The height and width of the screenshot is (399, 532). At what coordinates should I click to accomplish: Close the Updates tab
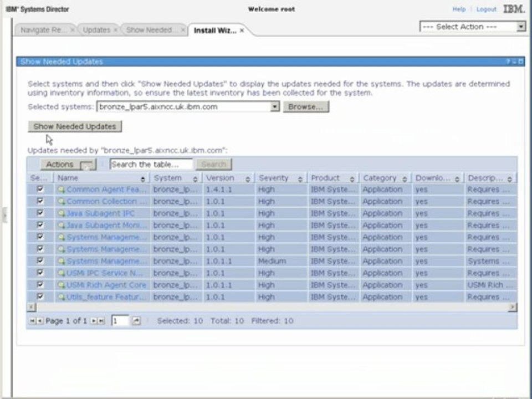tap(115, 30)
